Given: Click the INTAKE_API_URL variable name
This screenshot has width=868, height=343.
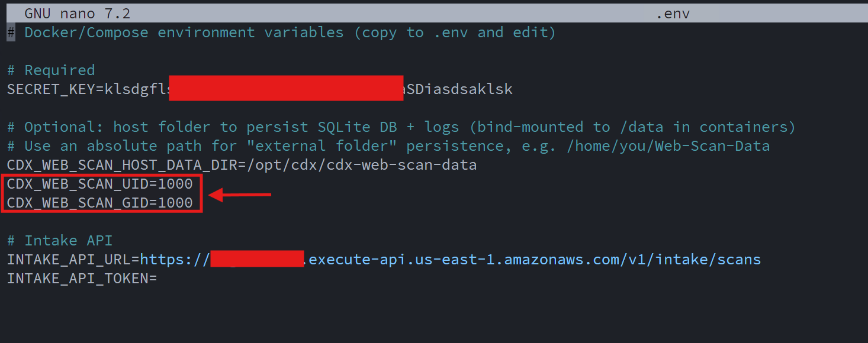Looking at the screenshot, I should pyautogui.click(x=69, y=260).
